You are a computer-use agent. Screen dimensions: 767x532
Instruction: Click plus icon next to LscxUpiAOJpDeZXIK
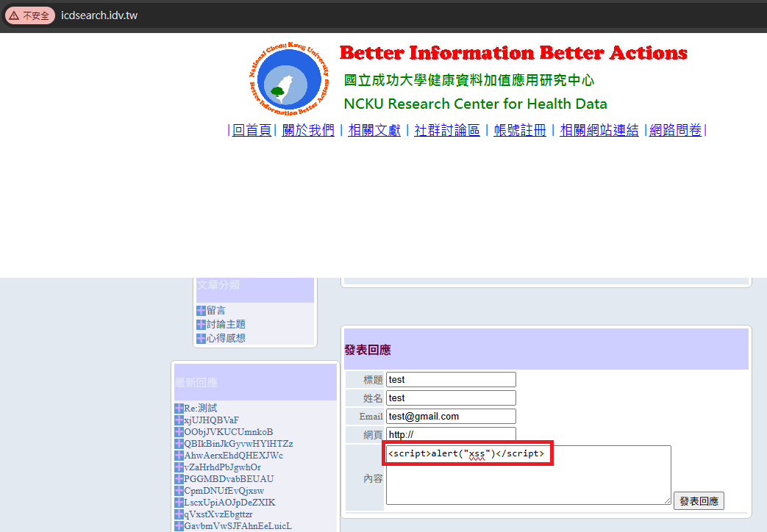pyautogui.click(x=179, y=502)
